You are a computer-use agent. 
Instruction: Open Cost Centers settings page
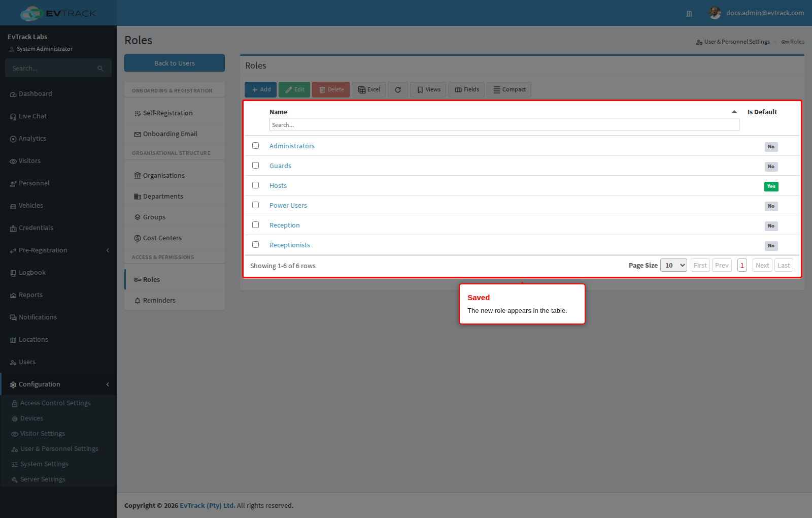[x=175, y=238]
